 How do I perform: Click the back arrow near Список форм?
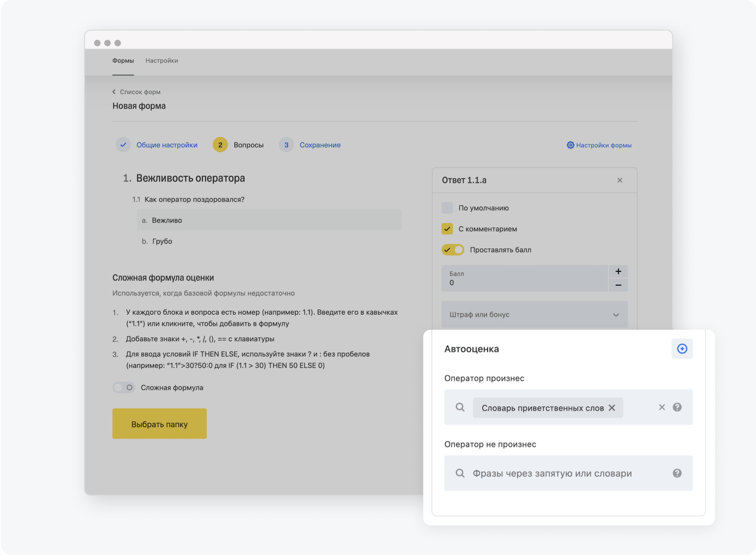(x=114, y=92)
